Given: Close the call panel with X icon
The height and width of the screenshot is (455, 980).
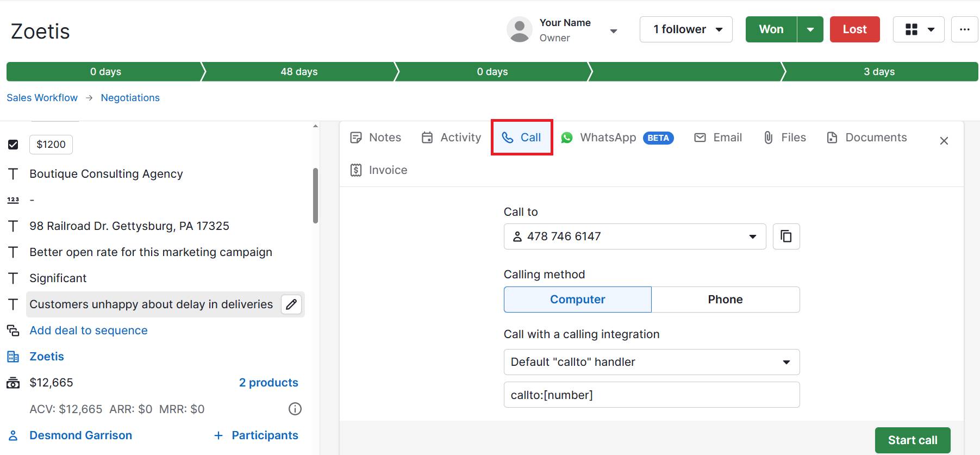Looking at the screenshot, I should point(944,141).
